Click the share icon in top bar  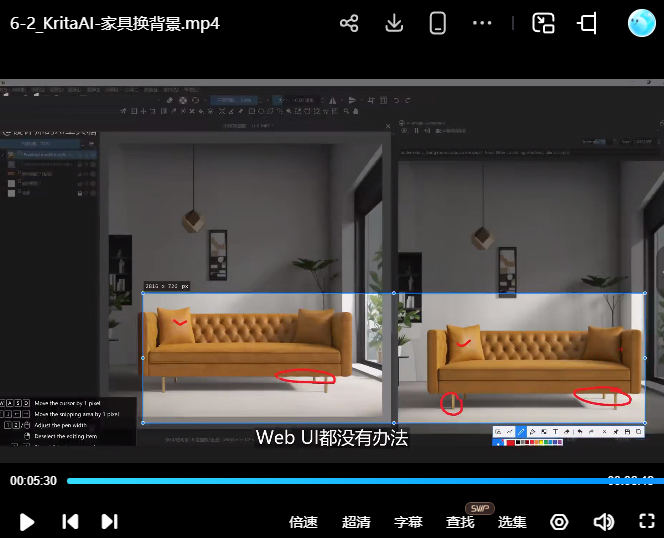pos(349,24)
